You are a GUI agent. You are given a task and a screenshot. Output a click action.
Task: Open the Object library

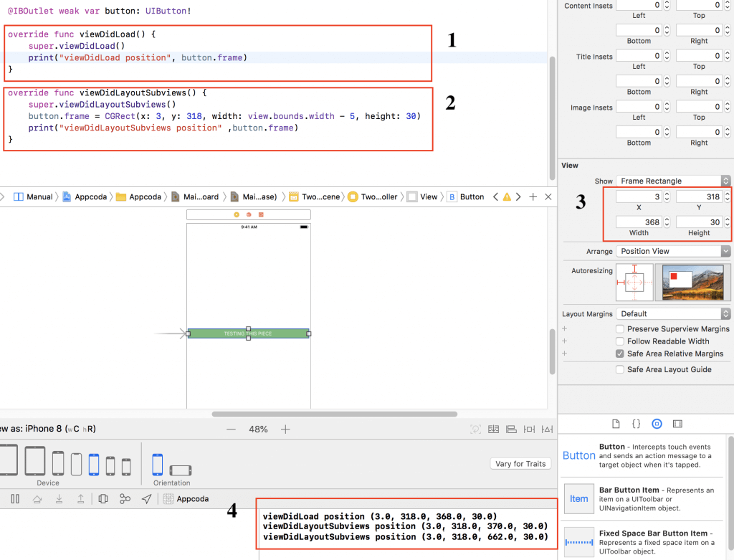[657, 424]
